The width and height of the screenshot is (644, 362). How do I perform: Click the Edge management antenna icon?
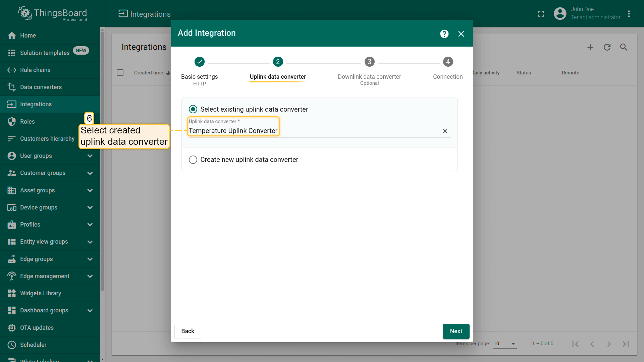pyautogui.click(x=12, y=276)
